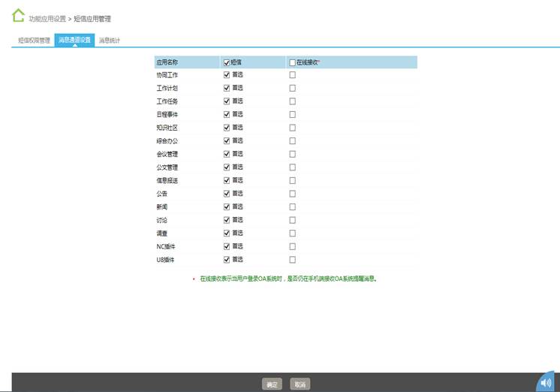
Task: Tick 在线接收 checkbox for 会议管理
Action: click(x=293, y=154)
